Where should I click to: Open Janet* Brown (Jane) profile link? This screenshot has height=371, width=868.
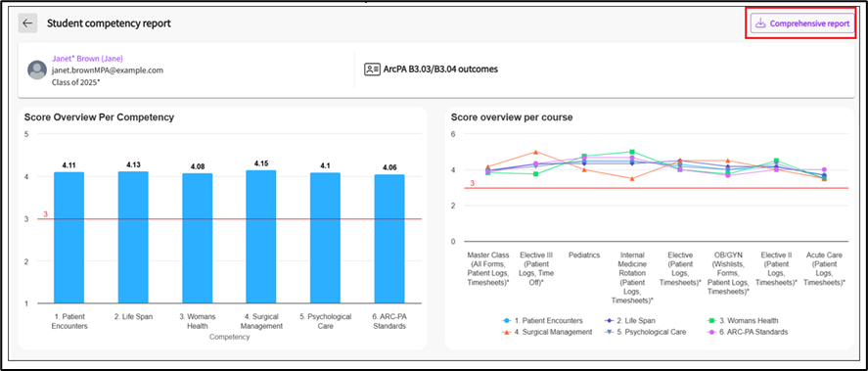pyautogui.click(x=87, y=59)
